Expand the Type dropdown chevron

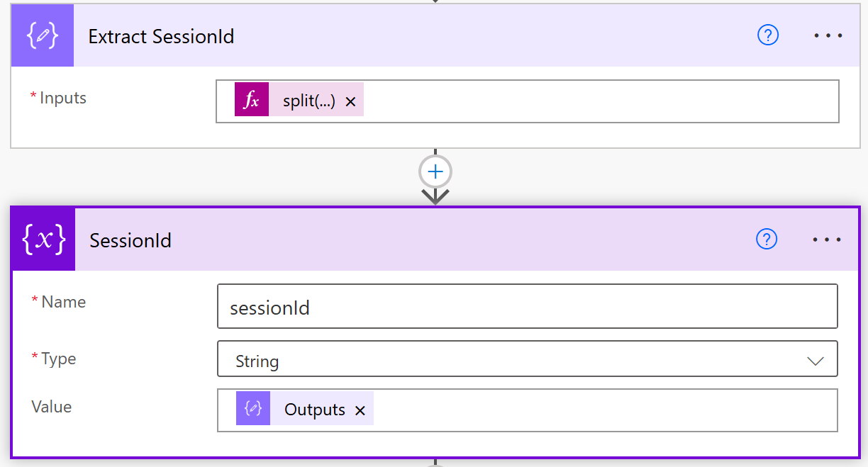(815, 361)
